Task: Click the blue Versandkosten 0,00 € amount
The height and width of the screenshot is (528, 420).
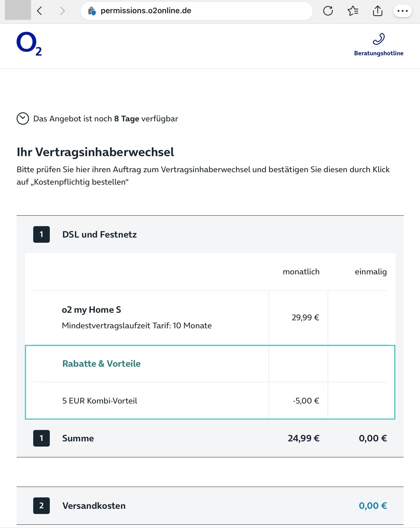Action: click(373, 506)
